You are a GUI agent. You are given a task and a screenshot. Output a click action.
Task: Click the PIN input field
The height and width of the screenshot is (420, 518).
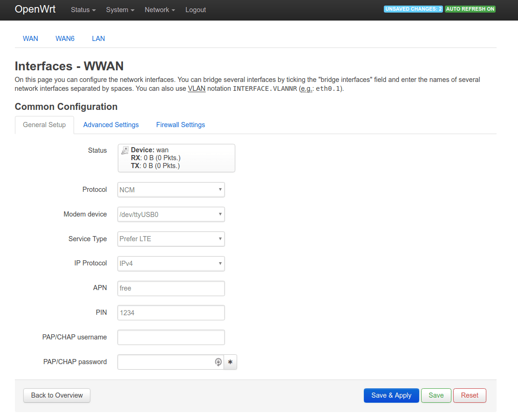tap(171, 313)
